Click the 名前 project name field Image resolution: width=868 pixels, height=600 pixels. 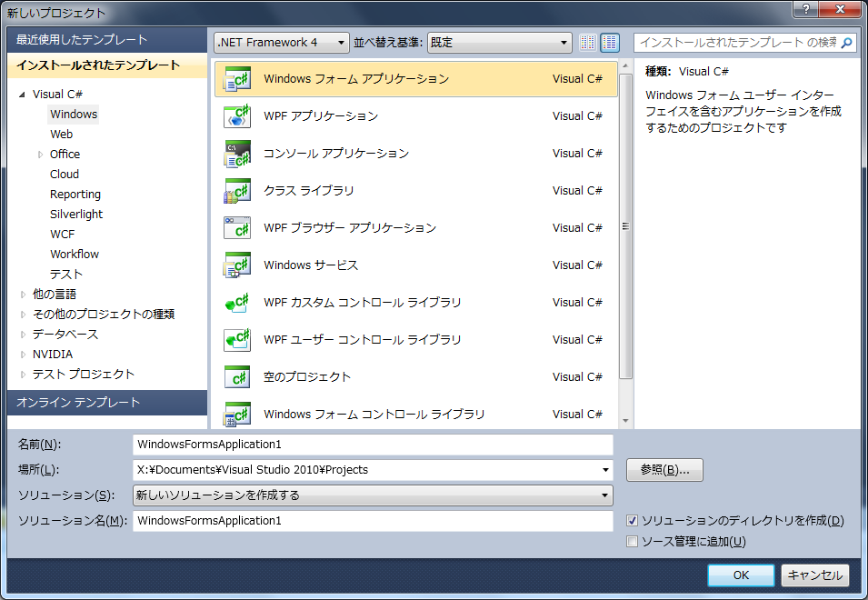coord(373,445)
